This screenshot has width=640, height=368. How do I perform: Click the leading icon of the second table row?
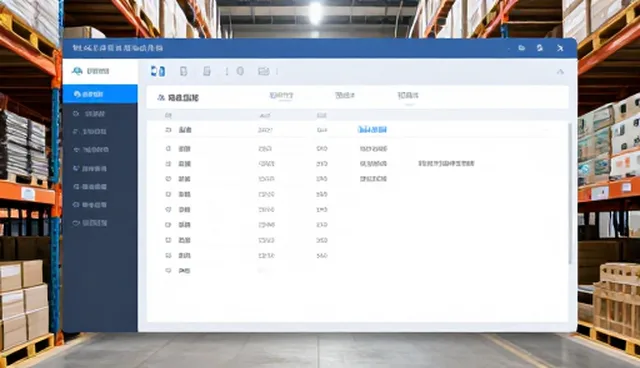168,149
